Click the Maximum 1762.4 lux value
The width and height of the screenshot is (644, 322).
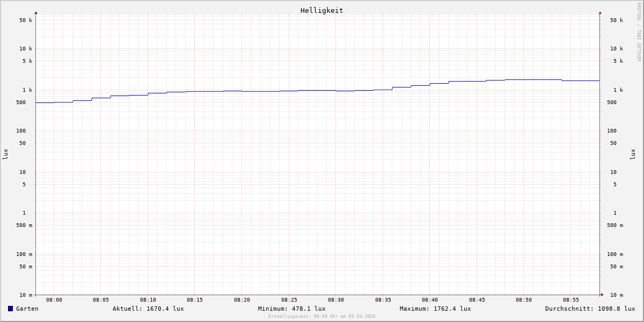click(435, 309)
